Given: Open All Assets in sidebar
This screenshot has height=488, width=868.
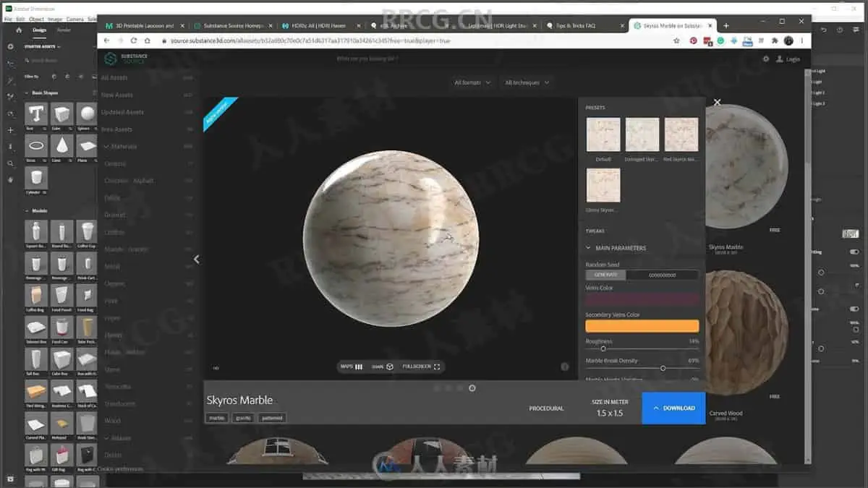Looking at the screenshot, I should 114,77.
